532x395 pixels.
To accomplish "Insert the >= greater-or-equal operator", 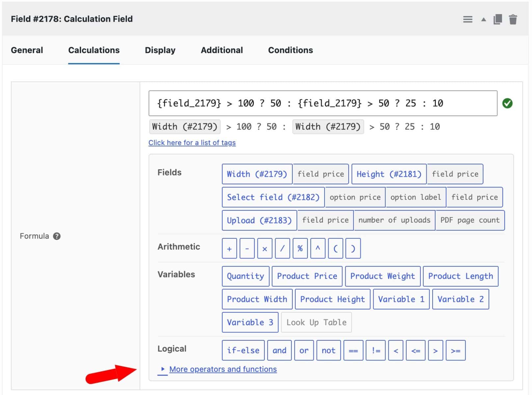I will [456, 351].
